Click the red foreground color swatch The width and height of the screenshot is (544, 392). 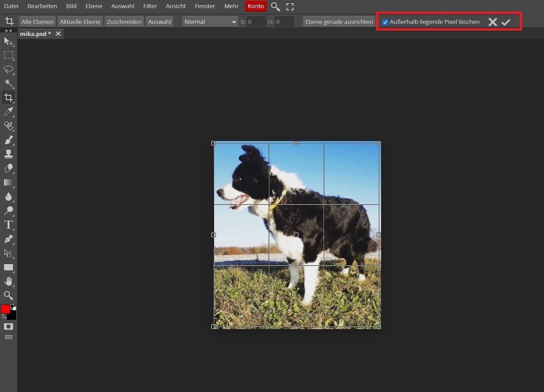pyautogui.click(x=5, y=309)
